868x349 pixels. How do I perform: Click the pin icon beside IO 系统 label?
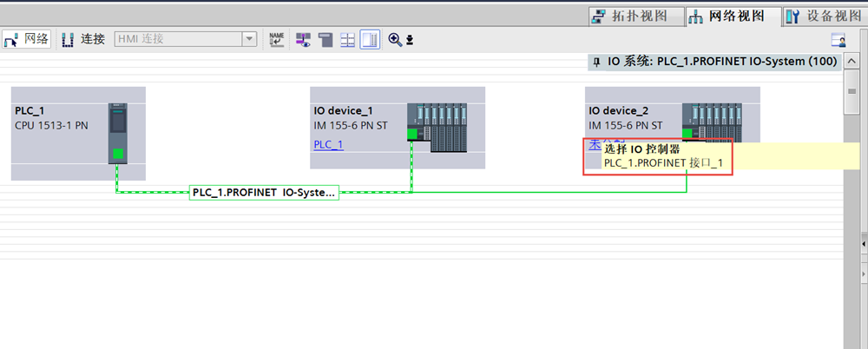(x=595, y=63)
